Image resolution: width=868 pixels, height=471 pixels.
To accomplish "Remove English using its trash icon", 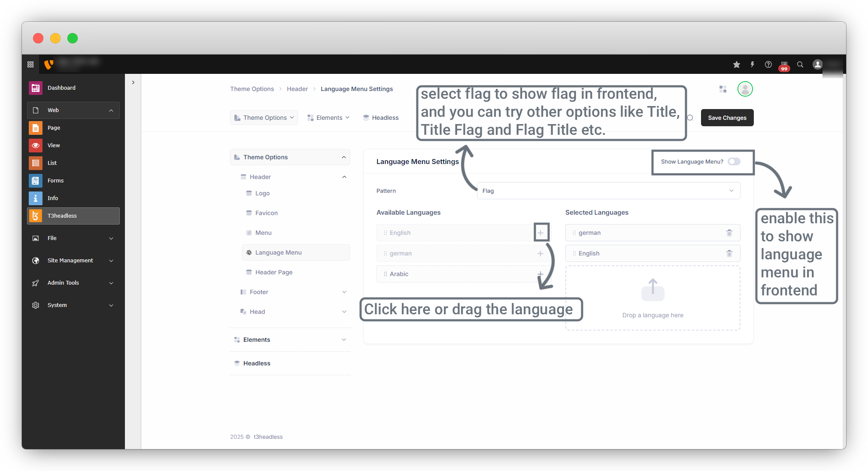I will pos(729,253).
